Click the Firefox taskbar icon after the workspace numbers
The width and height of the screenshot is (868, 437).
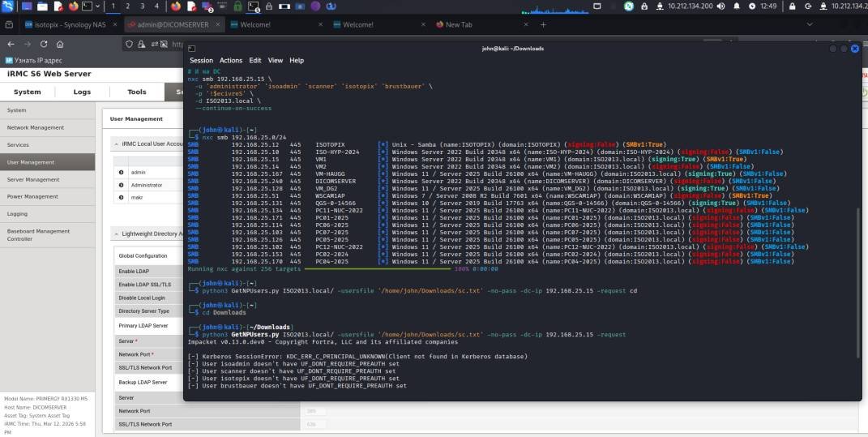pyautogui.click(x=176, y=6)
